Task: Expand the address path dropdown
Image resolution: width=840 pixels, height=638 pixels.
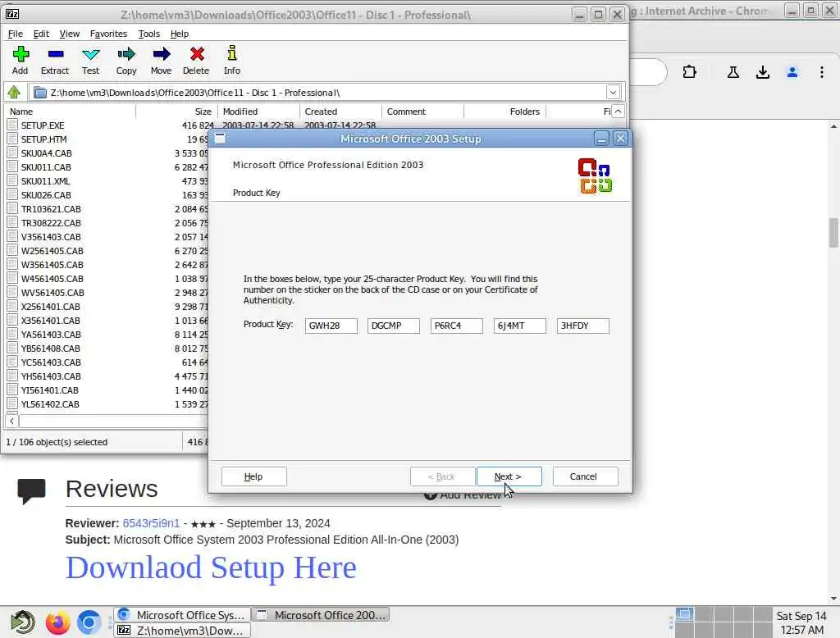Action: [x=614, y=92]
